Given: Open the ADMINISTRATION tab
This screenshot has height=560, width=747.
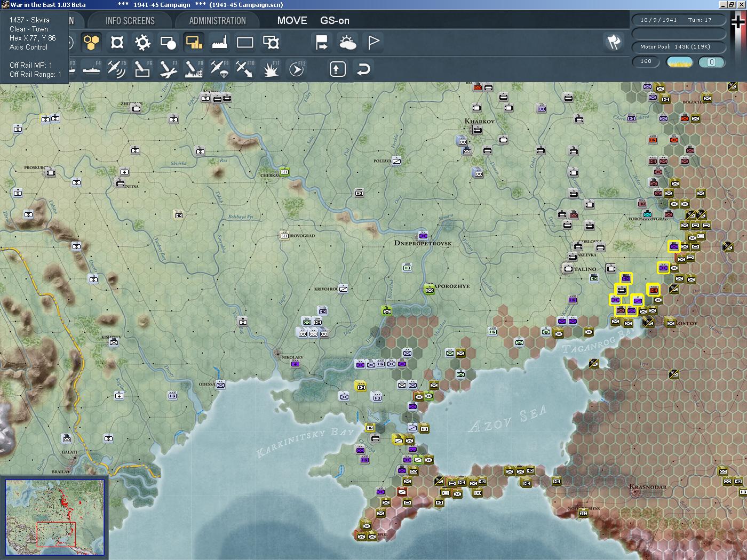Looking at the screenshot, I should pos(217,21).
